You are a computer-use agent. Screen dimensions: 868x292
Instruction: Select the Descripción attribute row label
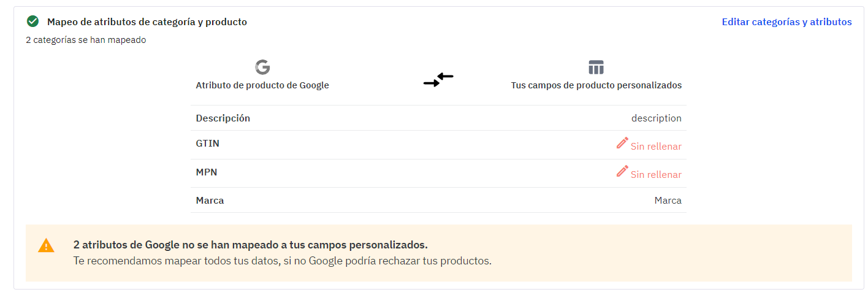(x=223, y=118)
